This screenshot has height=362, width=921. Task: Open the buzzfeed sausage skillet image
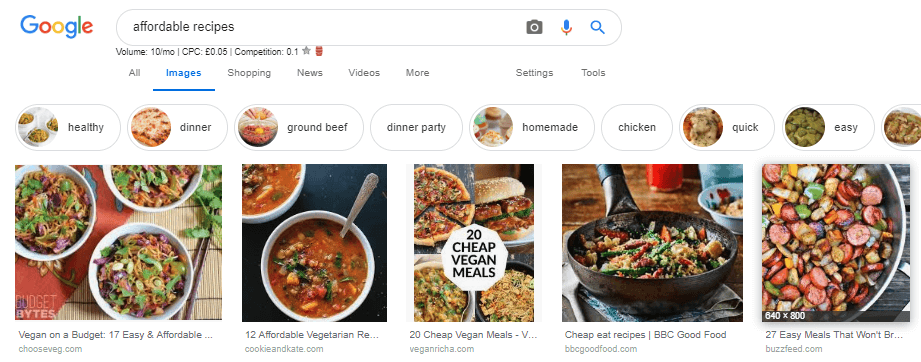pos(836,243)
